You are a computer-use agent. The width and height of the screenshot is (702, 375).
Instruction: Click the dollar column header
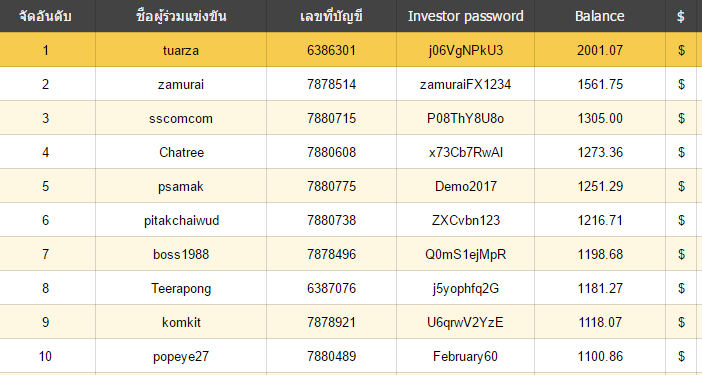pos(681,16)
